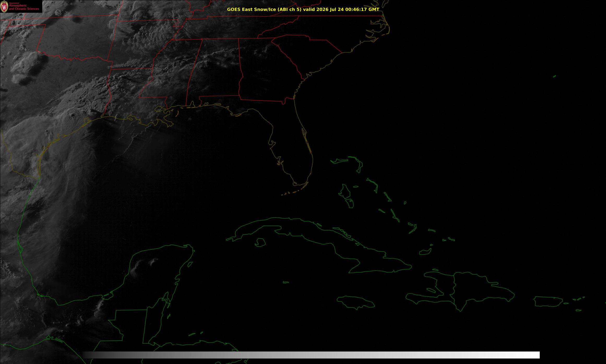Click the University of Wisconsin crest logo
This screenshot has width=606, height=364.
[x=4, y=7]
